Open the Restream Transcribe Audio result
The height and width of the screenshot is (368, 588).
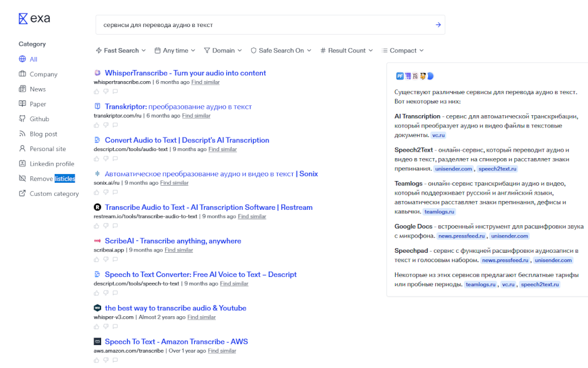[209, 208]
